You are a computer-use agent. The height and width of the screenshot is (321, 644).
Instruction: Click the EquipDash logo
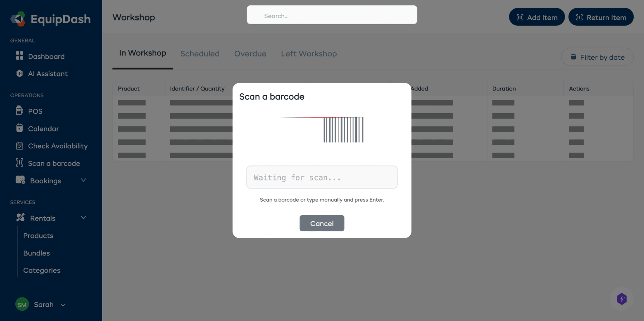click(x=50, y=19)
